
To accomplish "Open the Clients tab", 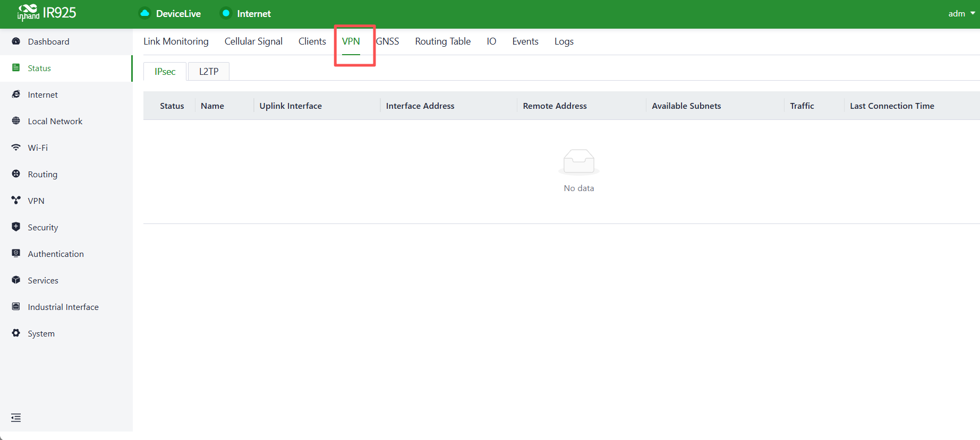I will click(312, 41).
